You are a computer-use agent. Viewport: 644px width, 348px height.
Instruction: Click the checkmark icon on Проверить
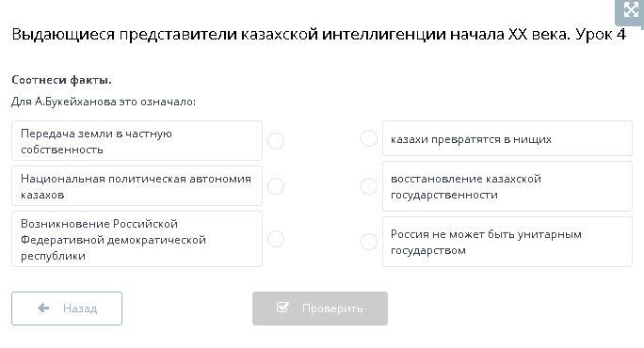pyautogui.click(x=282, y=307)
